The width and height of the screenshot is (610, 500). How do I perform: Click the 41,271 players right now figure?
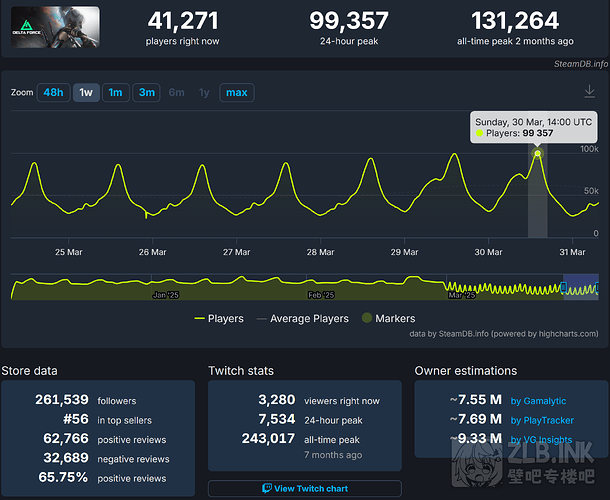pos(183,20)
